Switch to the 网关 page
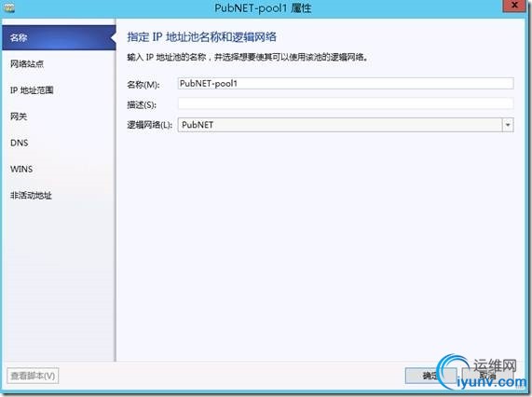 tap(19, 116)
